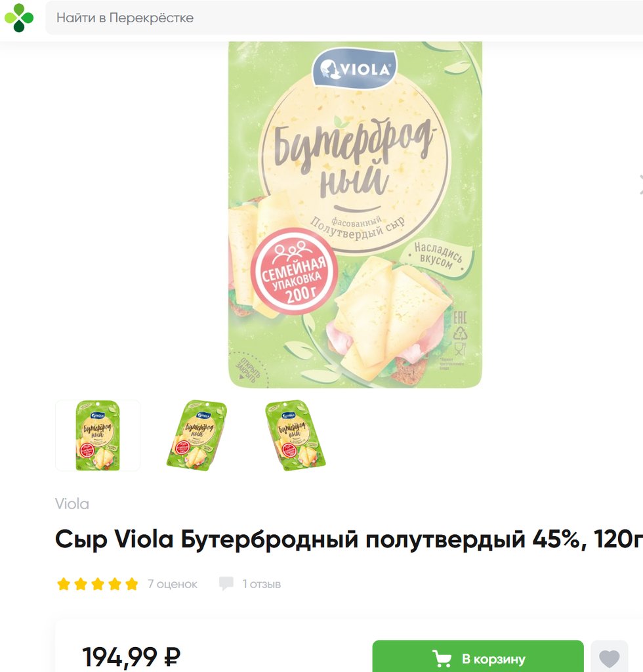643x672 pixels.
Task: Click the Perekrestok clover logo
Action: click(x=19, y=18)
